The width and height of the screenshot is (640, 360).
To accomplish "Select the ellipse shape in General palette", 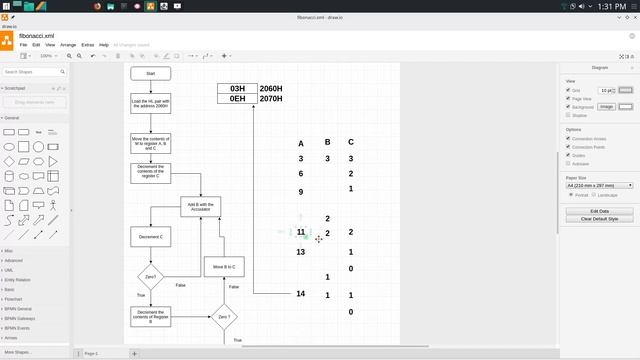I will tap(9, 147).
